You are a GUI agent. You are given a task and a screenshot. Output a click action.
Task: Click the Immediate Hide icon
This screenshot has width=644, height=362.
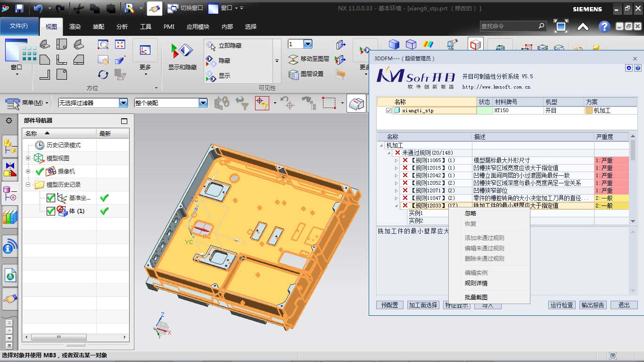pos(211,45)
